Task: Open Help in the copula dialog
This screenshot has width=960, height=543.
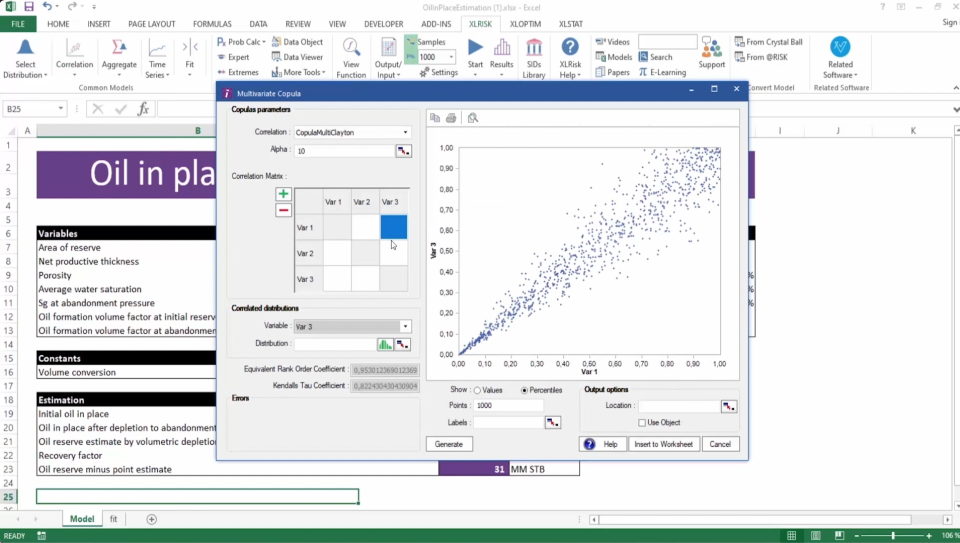Action: point(602,444)
